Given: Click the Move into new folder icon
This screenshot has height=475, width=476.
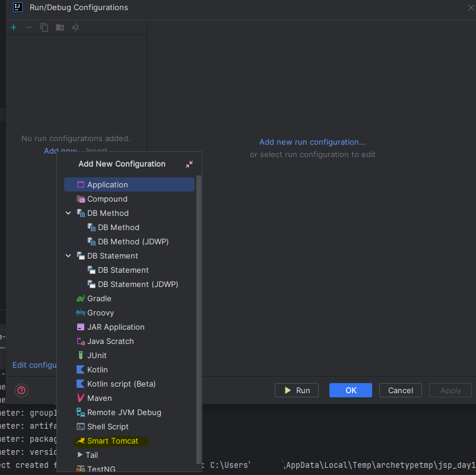Looking at the screenshot, I should [x=60, y=27].
